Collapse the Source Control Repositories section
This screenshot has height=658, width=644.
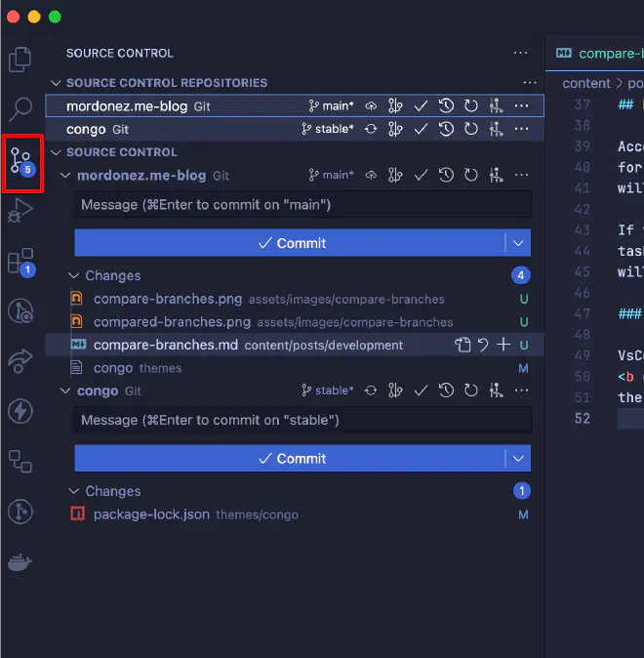56,83
